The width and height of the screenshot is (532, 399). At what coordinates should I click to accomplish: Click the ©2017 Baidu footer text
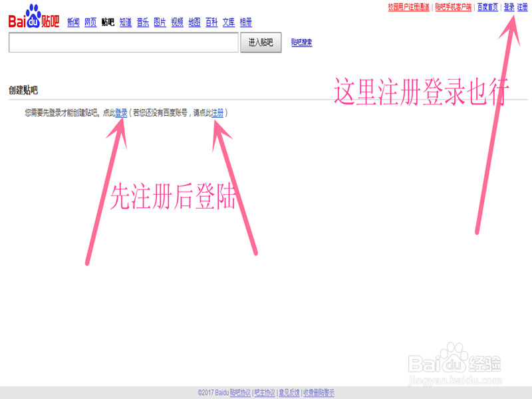point(213,392)
